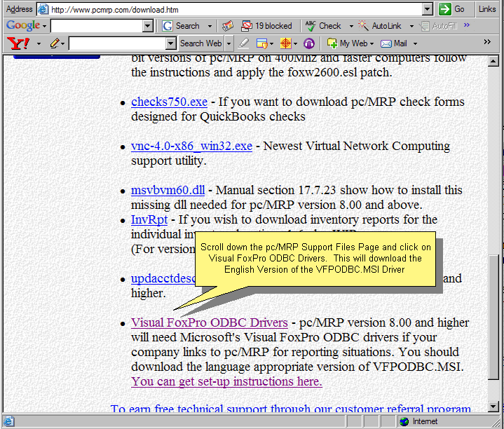Click the green Go arrow button

[445, 9]
